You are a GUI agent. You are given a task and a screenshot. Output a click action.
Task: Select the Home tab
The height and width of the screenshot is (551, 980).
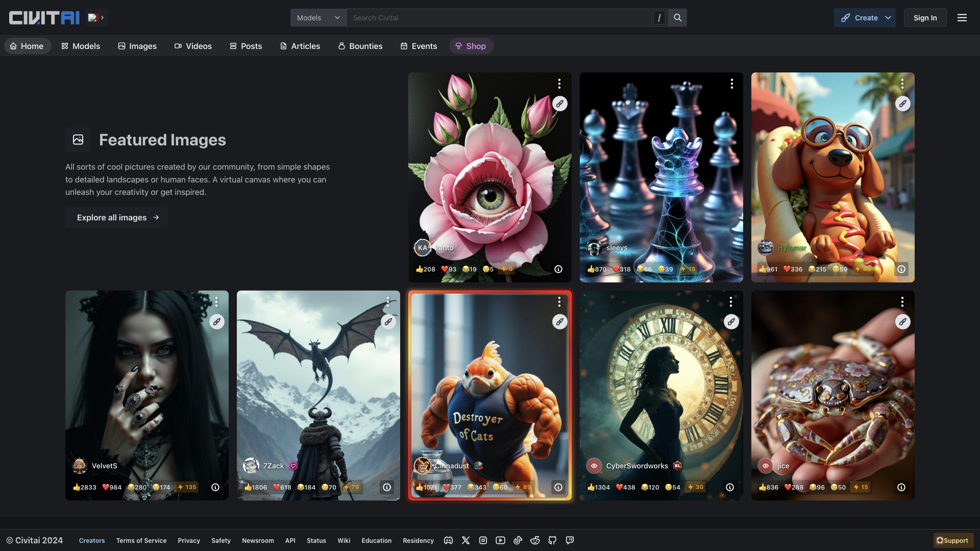tap(27, 46)
